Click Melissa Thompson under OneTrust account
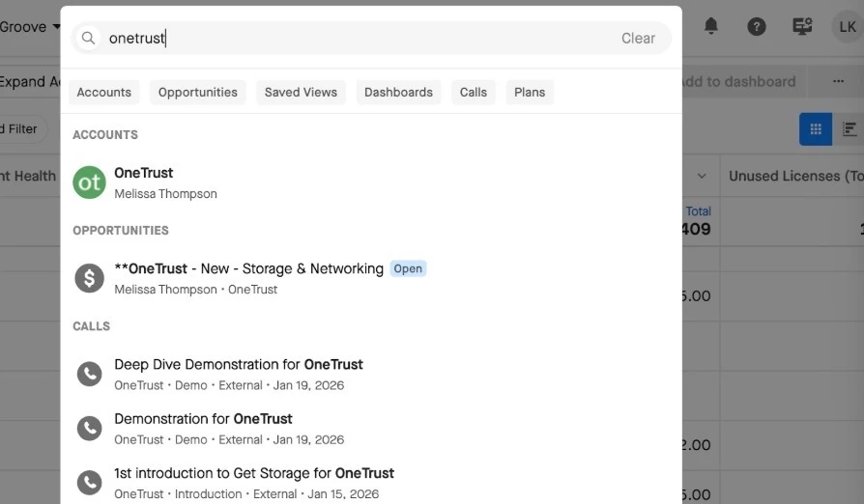 (x=166, y=194)
